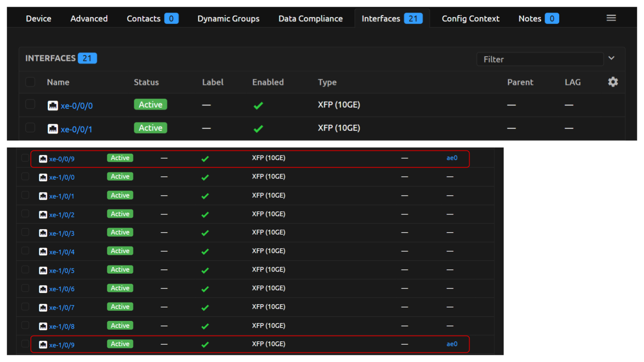Click the interface icon beside xe-0/0/1
644x362 pixels.
tap(53, 129)
